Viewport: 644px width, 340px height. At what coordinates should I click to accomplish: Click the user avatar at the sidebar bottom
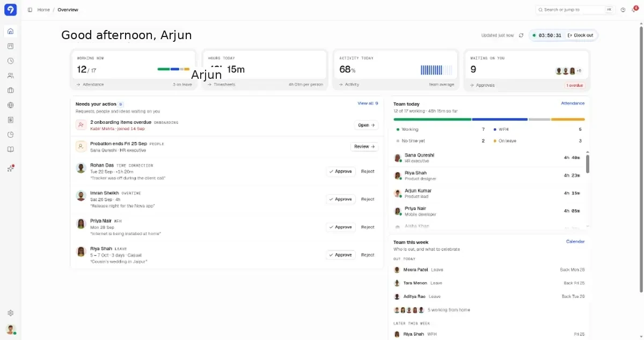tap(10, 329)
